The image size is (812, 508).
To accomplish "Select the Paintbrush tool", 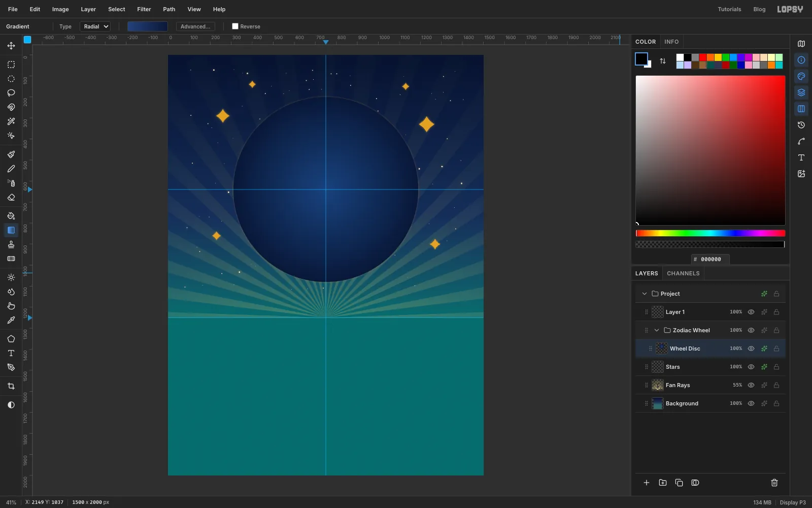I will [x=11, y=154].
